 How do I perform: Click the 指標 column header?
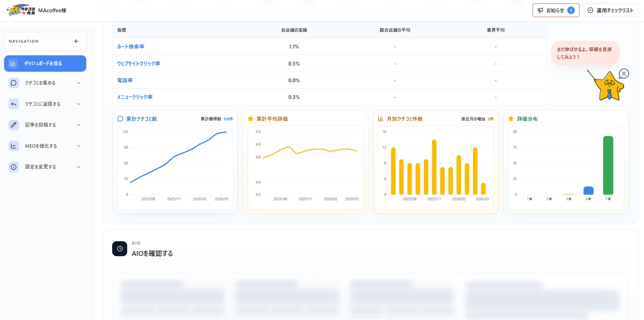[x=121, y=30]
